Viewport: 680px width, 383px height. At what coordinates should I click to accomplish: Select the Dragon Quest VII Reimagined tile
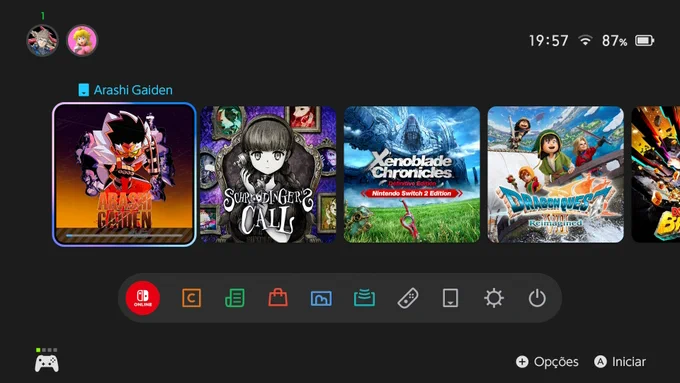[556, 174]
